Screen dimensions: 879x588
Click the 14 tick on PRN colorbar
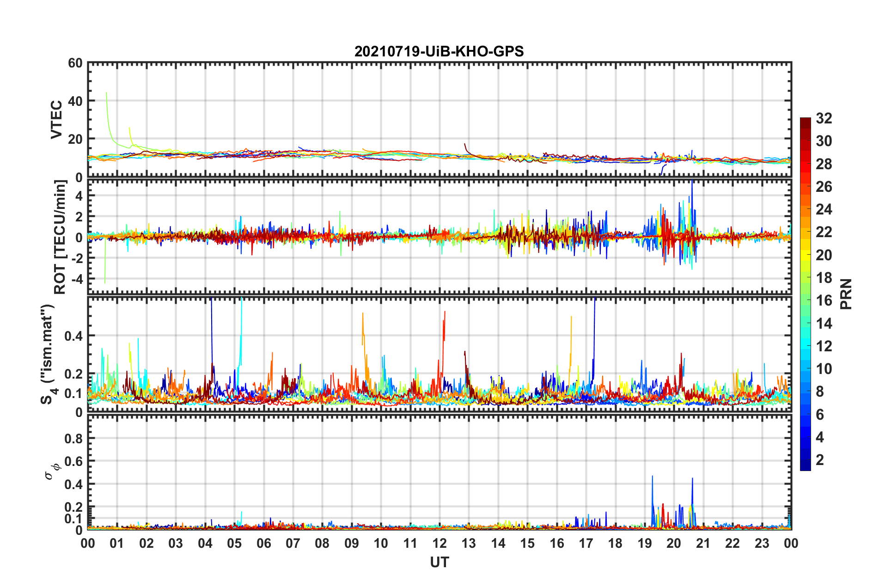824,324
